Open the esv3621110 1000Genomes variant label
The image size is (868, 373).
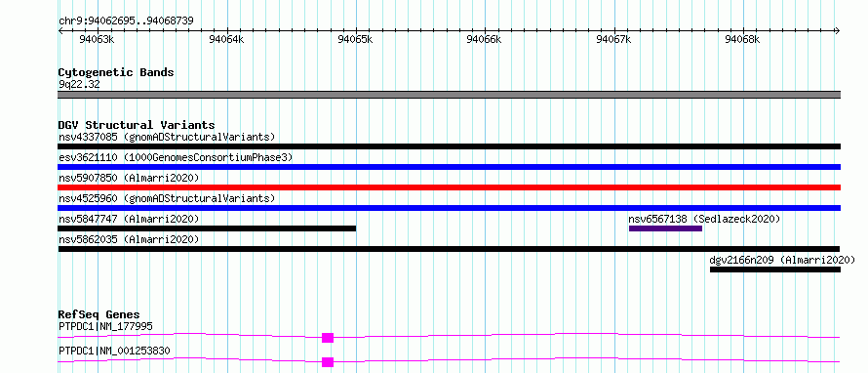[176, 157]
